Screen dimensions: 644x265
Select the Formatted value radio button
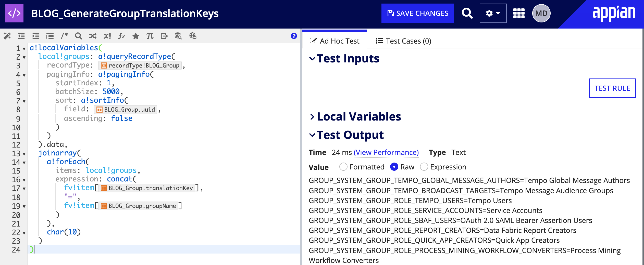[x=343, y=167]
